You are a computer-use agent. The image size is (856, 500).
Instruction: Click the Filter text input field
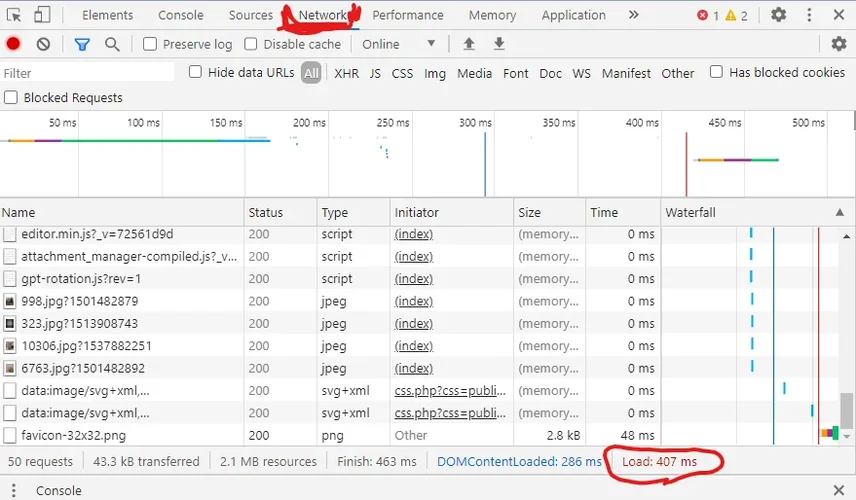pyautogui.click(x=88, y=73)
